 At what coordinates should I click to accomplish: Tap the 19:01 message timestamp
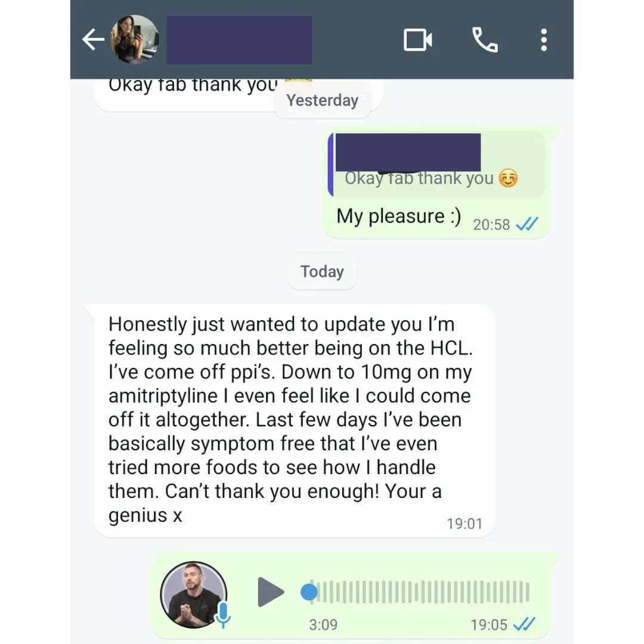465,524
